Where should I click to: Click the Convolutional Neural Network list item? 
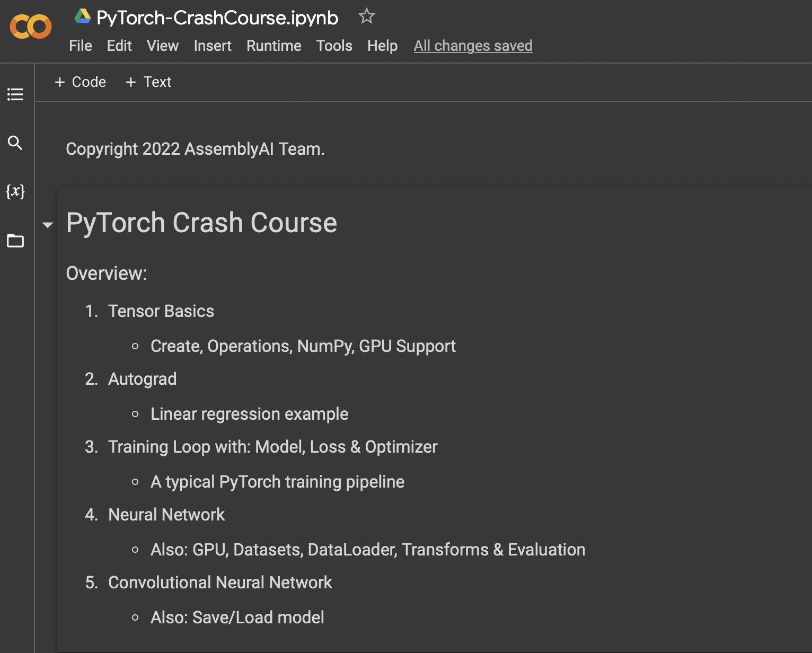[220, 583]
